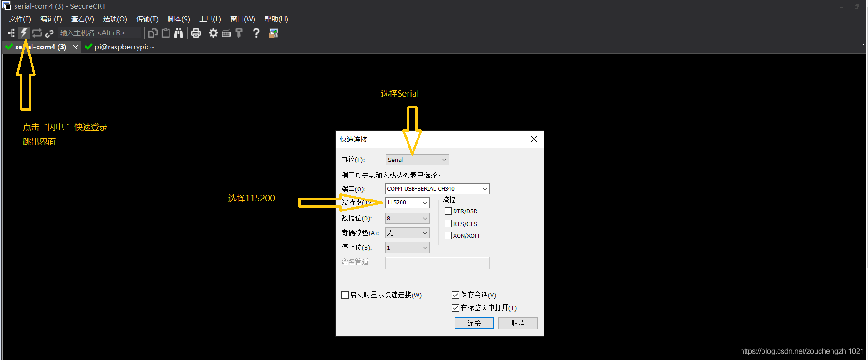Toggle the DTR/DSR flow control checkbox

tap(448, 211)
